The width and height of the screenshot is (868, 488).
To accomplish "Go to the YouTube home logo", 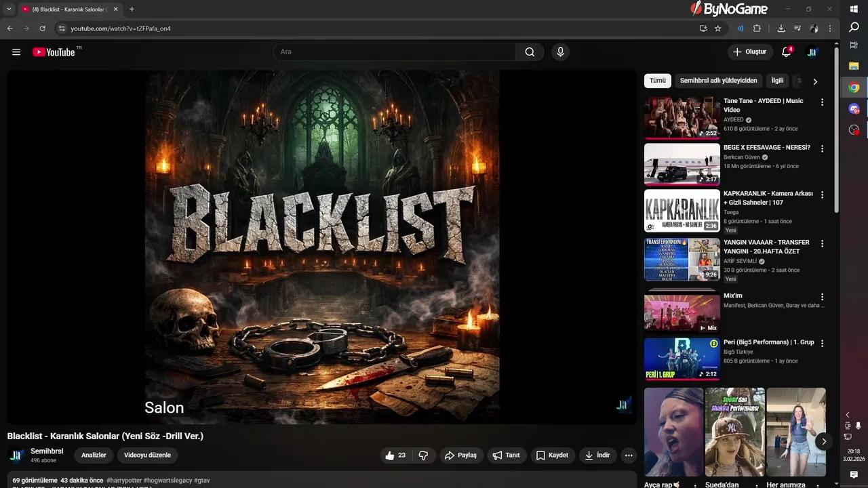I will pos(54,52).
